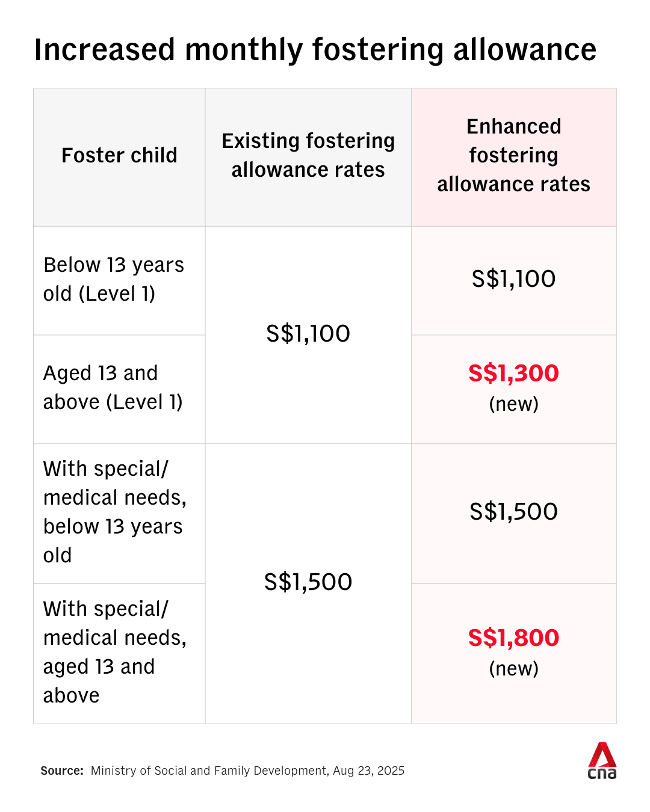
Task: Click 'Ministry of Social and Family Development' text
Action: pos(209,771)
